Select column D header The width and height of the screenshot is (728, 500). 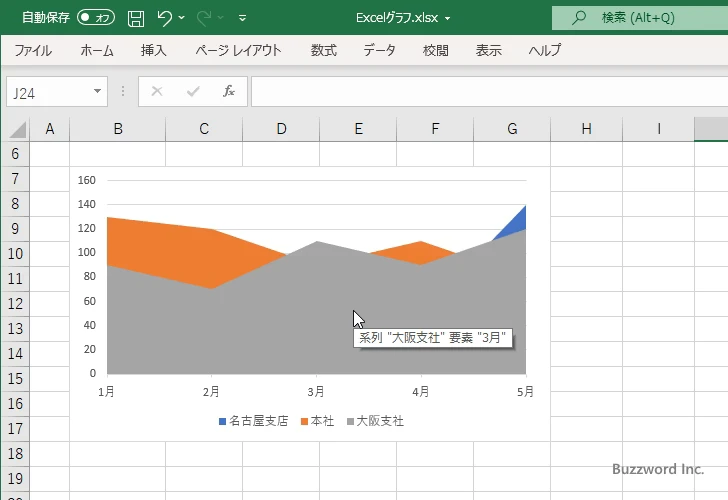click(281, 129)
